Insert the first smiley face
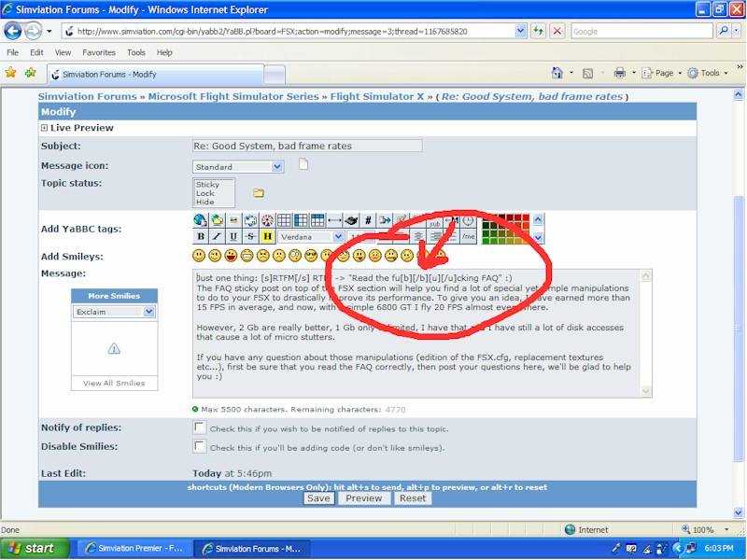 tap(200, 256)
